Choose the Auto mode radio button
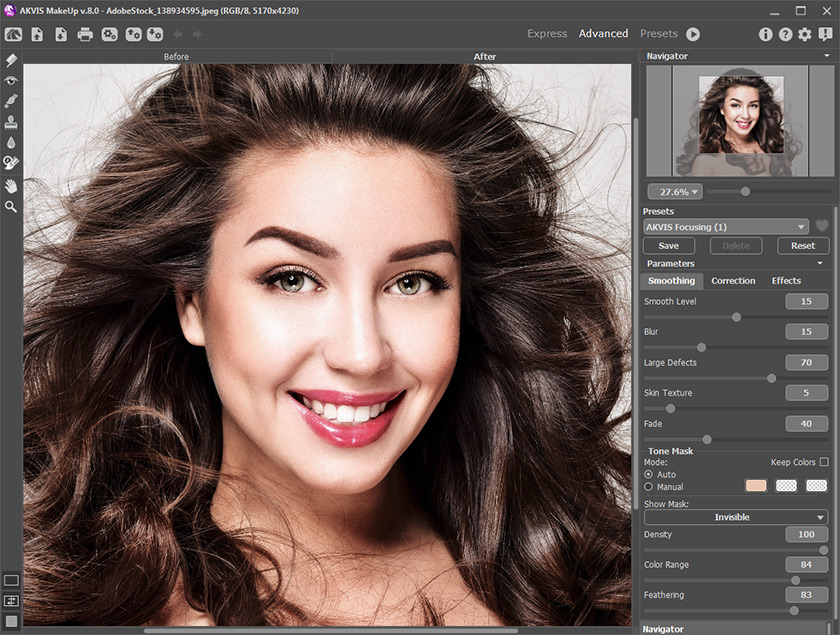This screenshot has height=635, width=840. coord(649,474)
